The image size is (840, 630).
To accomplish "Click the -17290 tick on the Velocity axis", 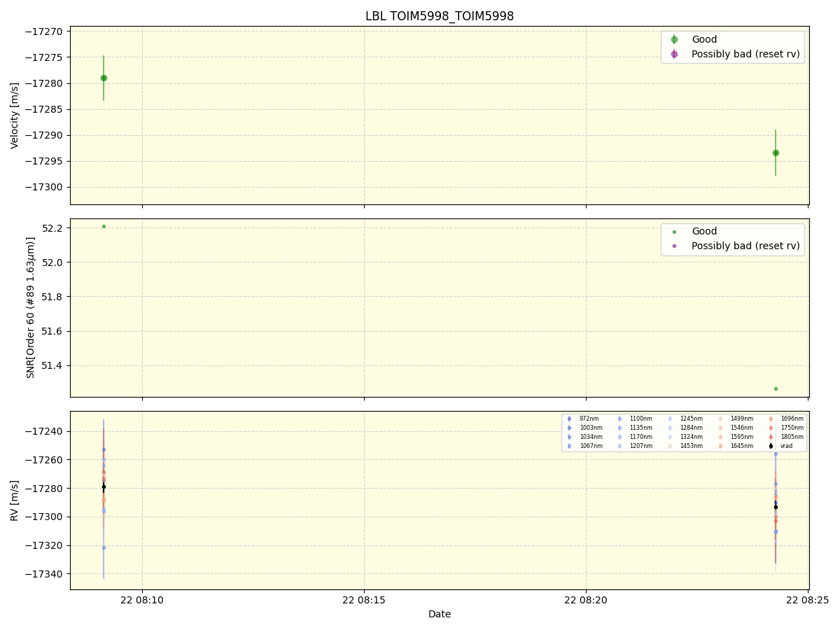I will (44, 135).
